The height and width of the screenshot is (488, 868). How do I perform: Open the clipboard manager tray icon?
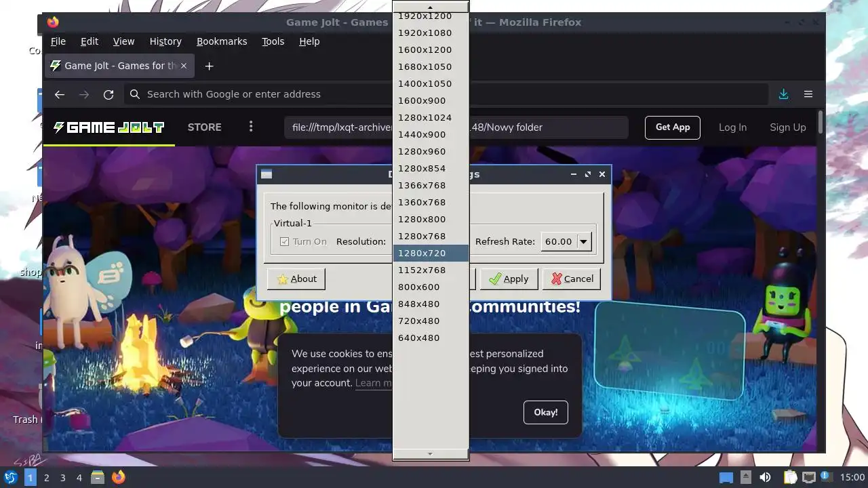coord(790,477)
